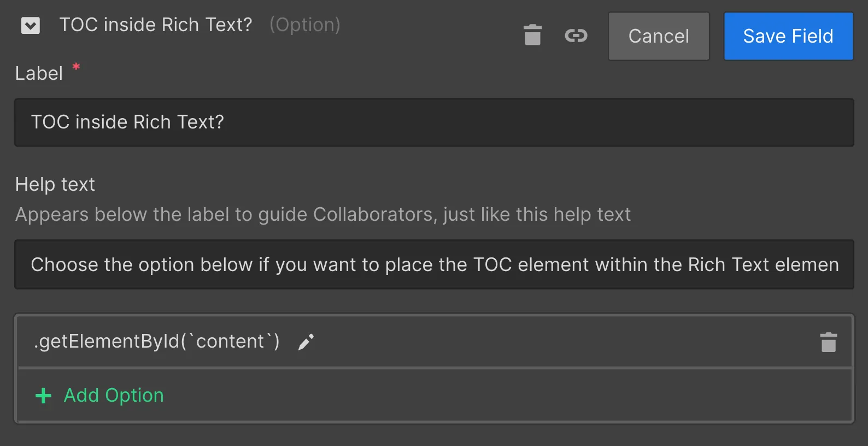Screen dimensions: 868x446
Task: Click the (Option) label in the header
Action: coord(305,25)
